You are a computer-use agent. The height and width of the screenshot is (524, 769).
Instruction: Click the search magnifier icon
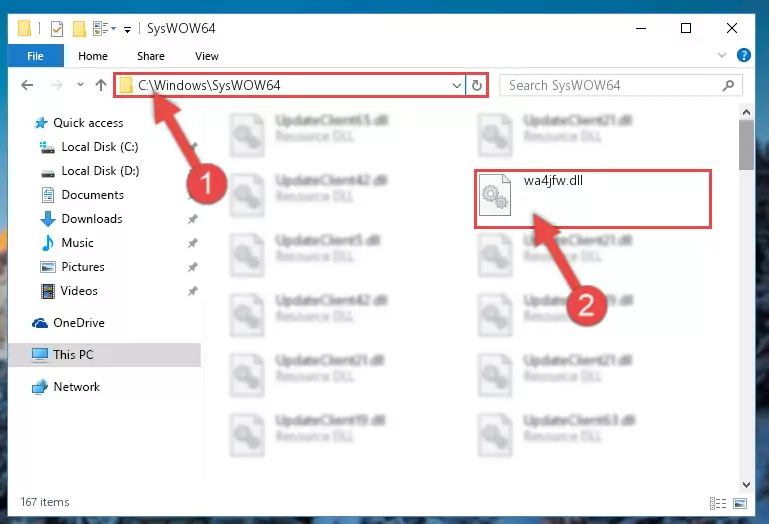pos(728,85)
